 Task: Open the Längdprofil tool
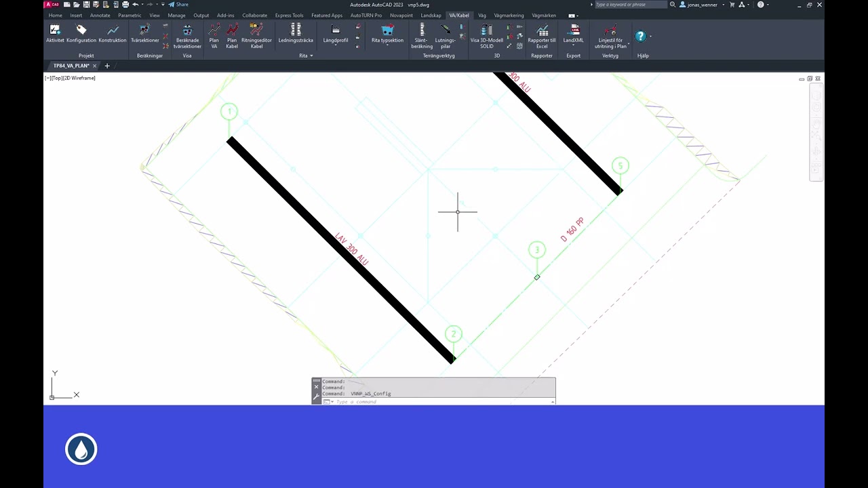336,33
